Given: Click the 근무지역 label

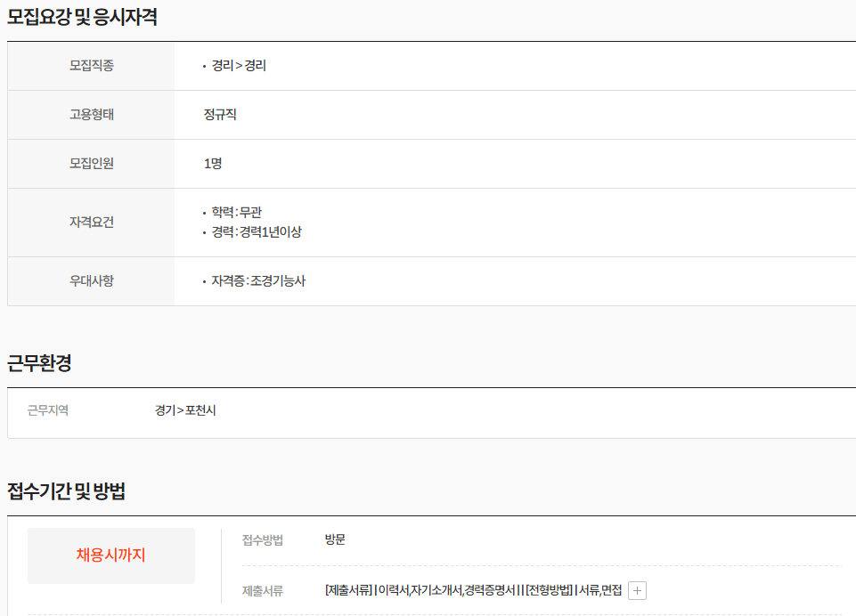Looking at the screenshot, I should click(48, 410).
